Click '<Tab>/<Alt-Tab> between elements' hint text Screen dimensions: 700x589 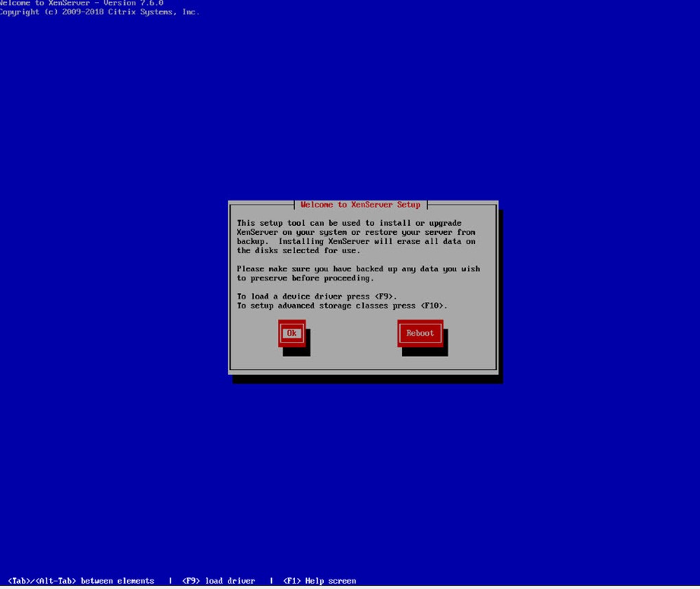pos(81,581)
